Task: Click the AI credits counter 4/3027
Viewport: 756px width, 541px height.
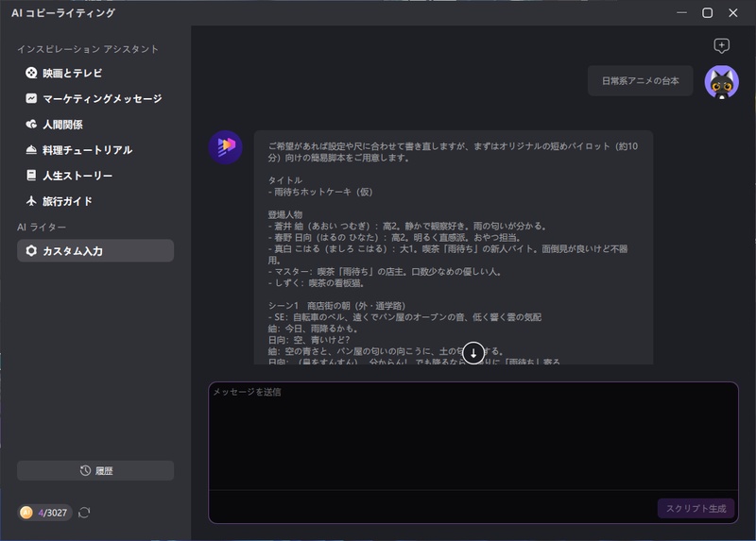Action: 44,513
